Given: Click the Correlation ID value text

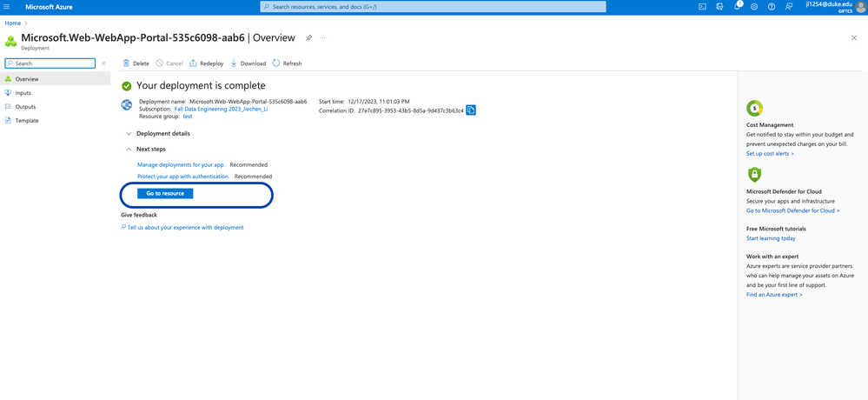Looking at the screenshot, I should click(411, 110).
